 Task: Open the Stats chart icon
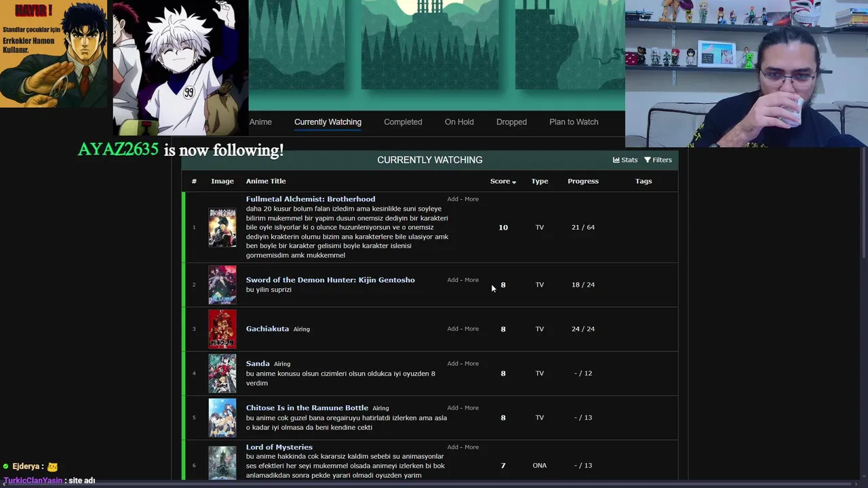616,160
